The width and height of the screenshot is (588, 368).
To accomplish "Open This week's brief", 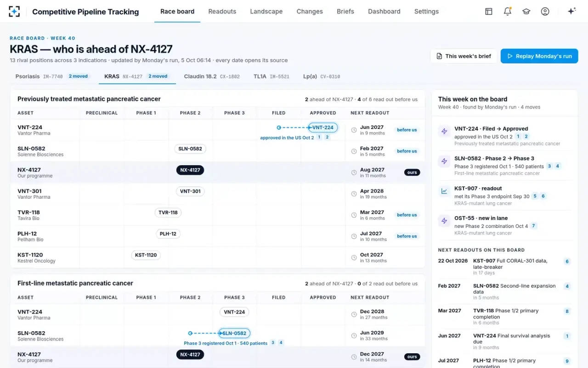I will tap(464, 56).
